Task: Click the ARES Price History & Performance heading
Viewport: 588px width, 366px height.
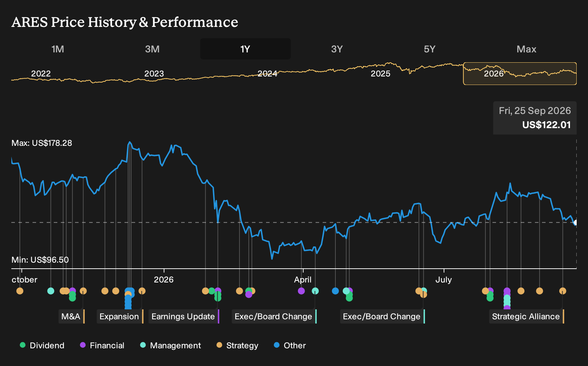Action: (x=125, y=22)
